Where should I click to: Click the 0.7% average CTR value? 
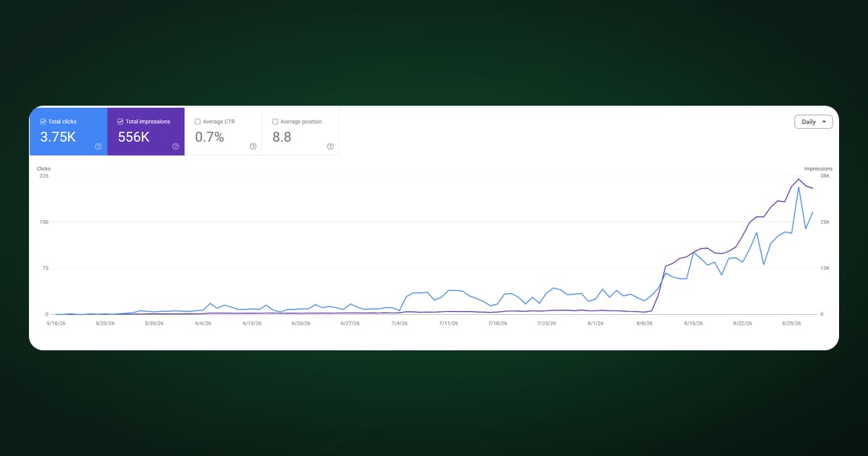point(209,137)
